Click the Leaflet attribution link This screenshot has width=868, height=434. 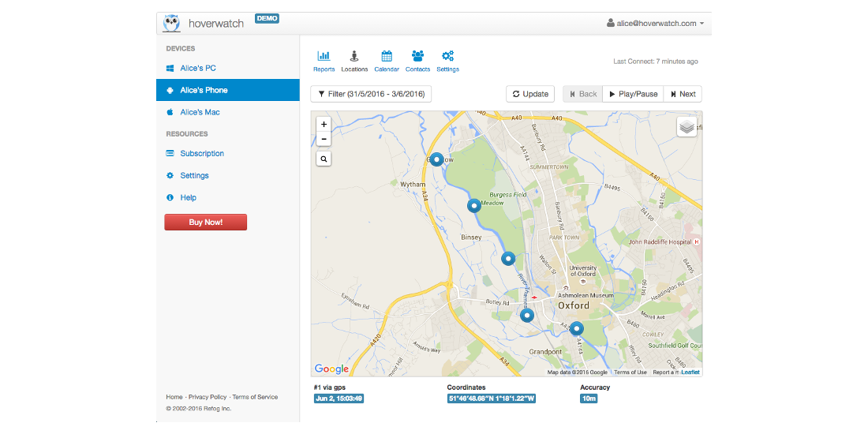coord(690,372)
